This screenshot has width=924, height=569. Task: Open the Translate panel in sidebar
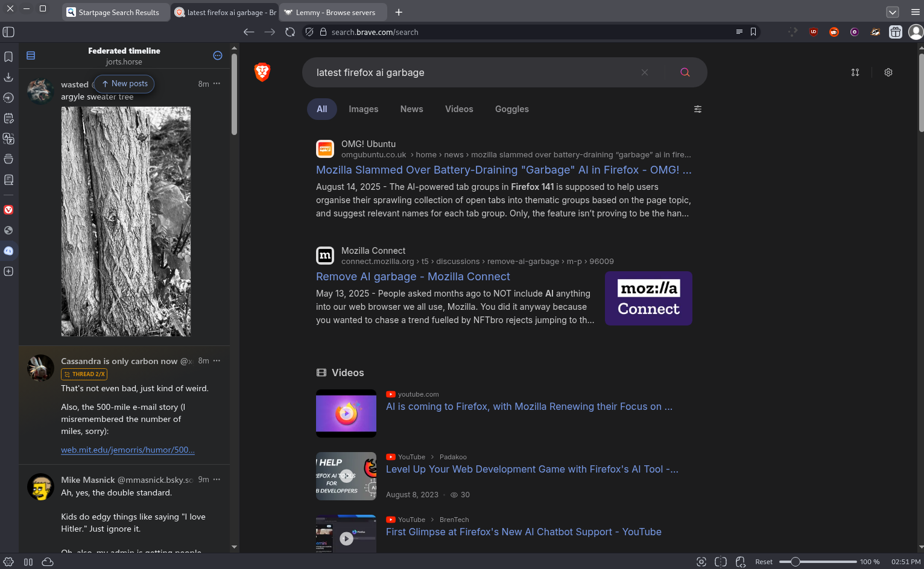click(x=8, y=139)
